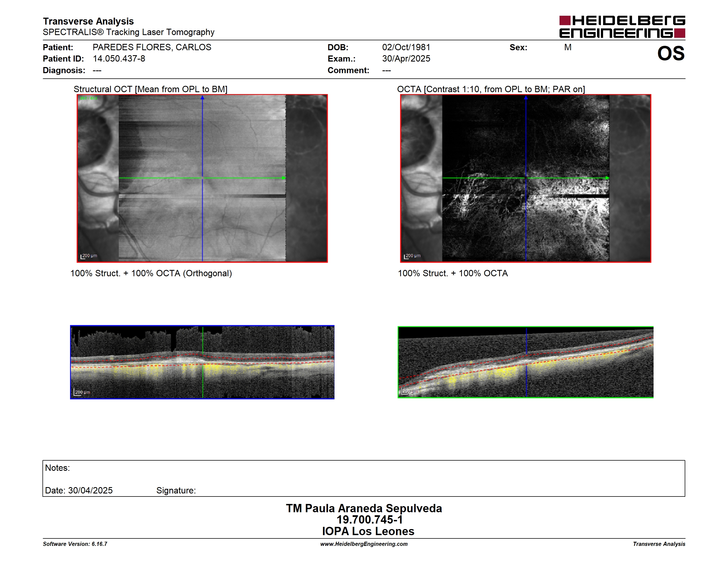Click the Exam date 30/Apr/2025
Screen dimensions: 728x563
coord(406,59)
